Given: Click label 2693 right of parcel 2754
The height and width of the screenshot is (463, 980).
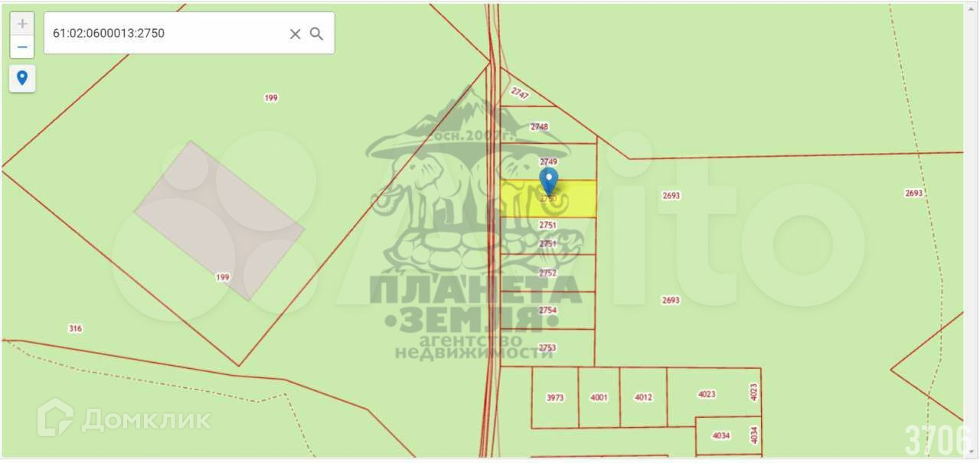Looking at the screenshot, I should click(x=671, y=300).
